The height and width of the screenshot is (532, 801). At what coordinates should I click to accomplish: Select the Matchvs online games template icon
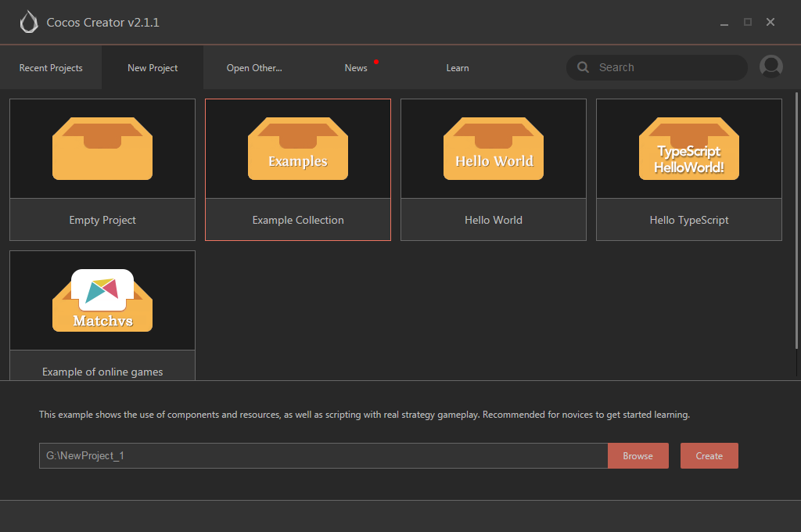pos(102,300)
